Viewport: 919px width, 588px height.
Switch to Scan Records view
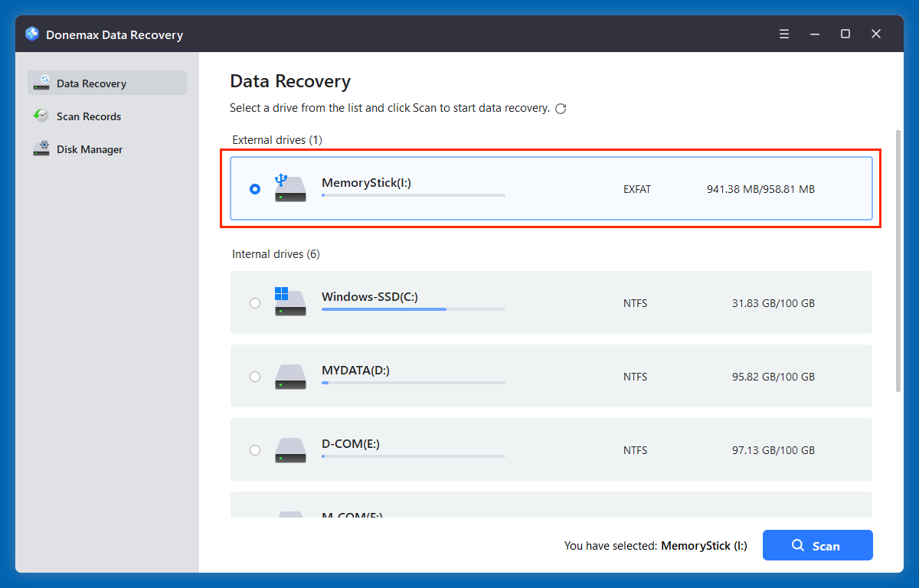89,116
